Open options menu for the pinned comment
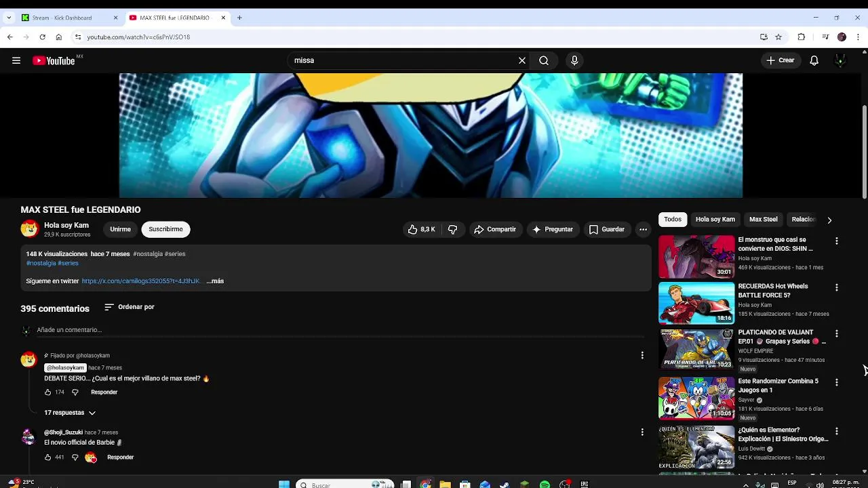Image resolution: width=868 pixels, height=488 pixels. click(x=642, y=355)
